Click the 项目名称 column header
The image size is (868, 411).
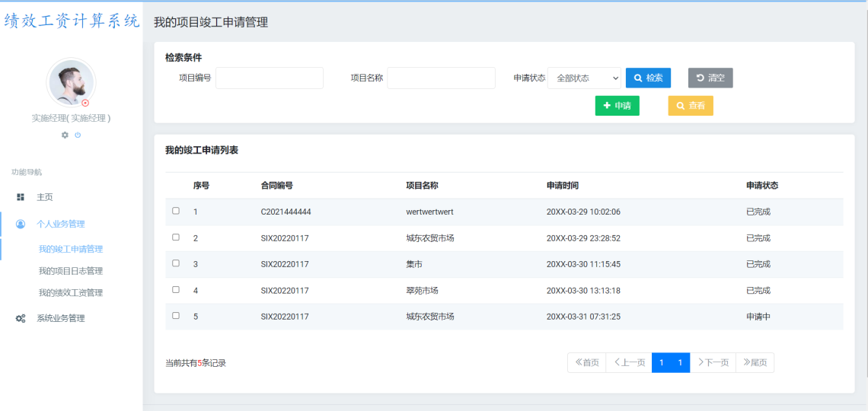coord(423,186)
